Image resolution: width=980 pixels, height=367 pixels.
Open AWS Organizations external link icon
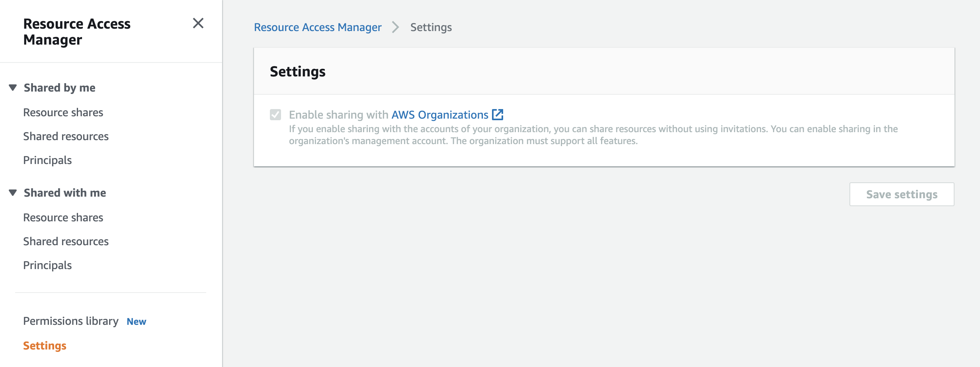click(498, 115)
